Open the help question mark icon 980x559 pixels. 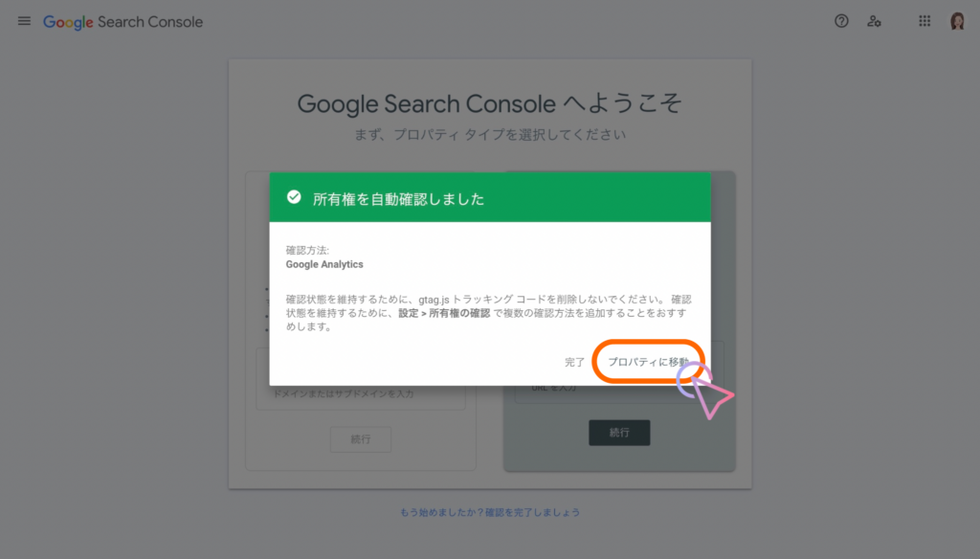(841, 21)
